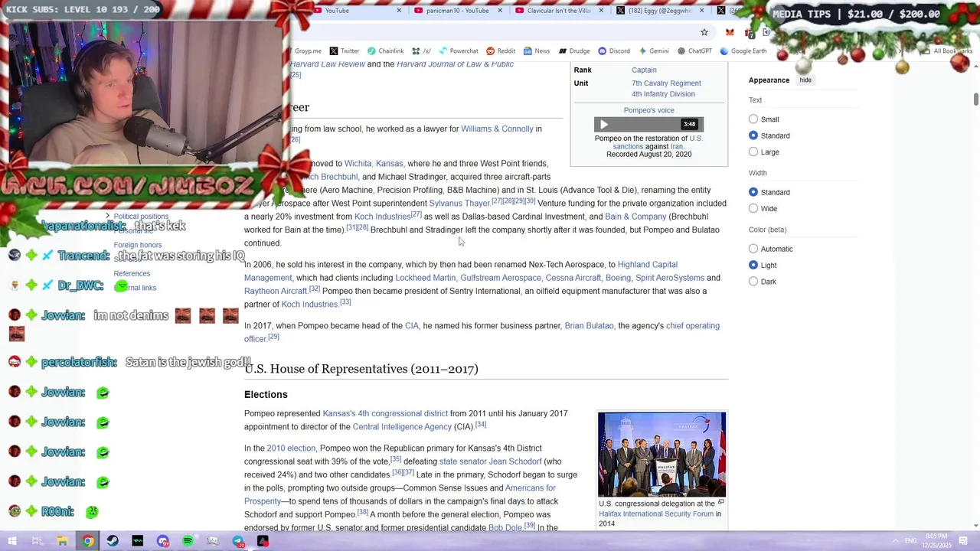Open the 2010 election link
This screenshot has width=980, height=551.
[291, 448]
